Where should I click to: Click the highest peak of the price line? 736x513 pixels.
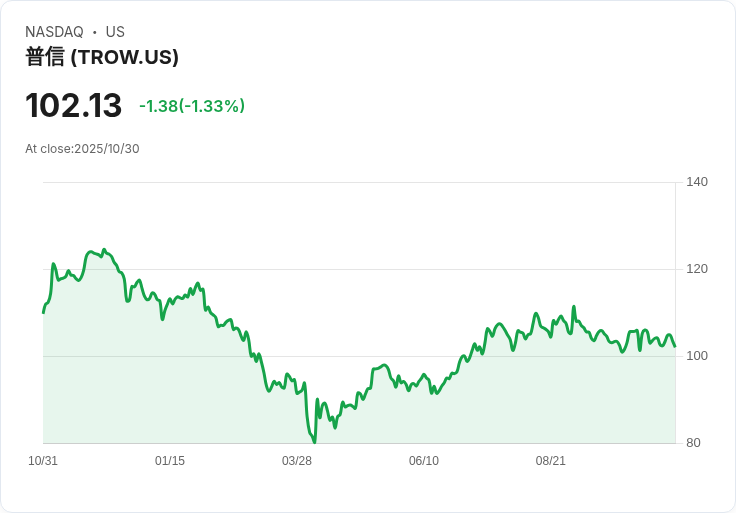tap(104, 250)
